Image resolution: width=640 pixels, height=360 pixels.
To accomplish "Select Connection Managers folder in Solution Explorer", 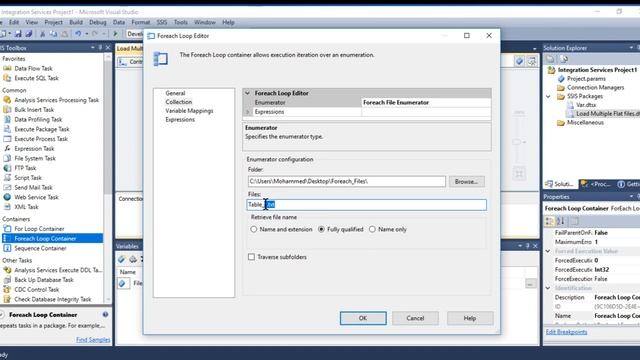I will pos(595,88).
